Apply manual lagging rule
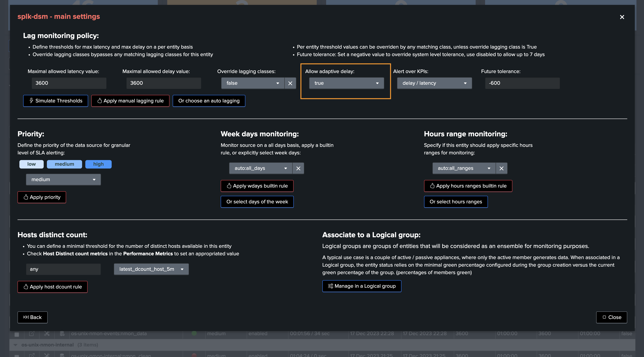 [130, 101]
